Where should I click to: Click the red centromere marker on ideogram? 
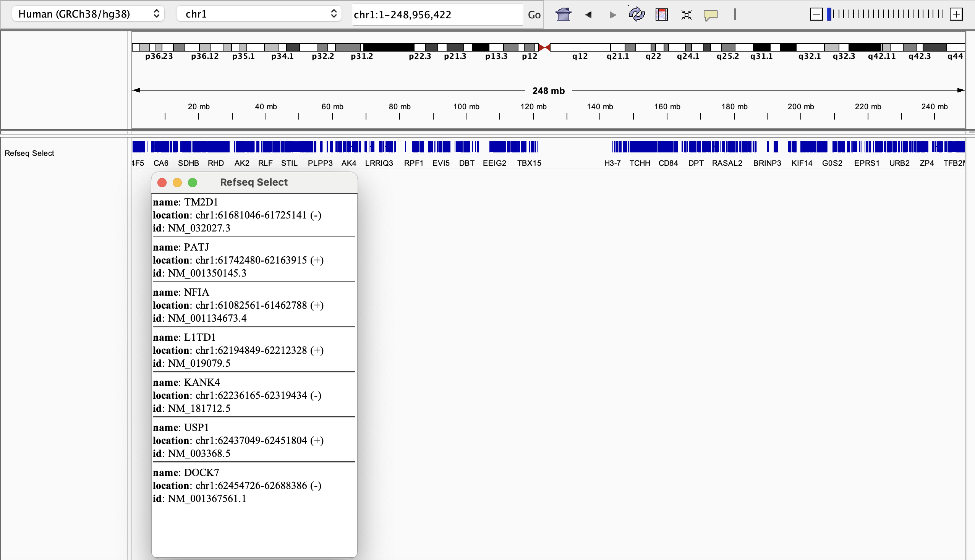[544, 47]
